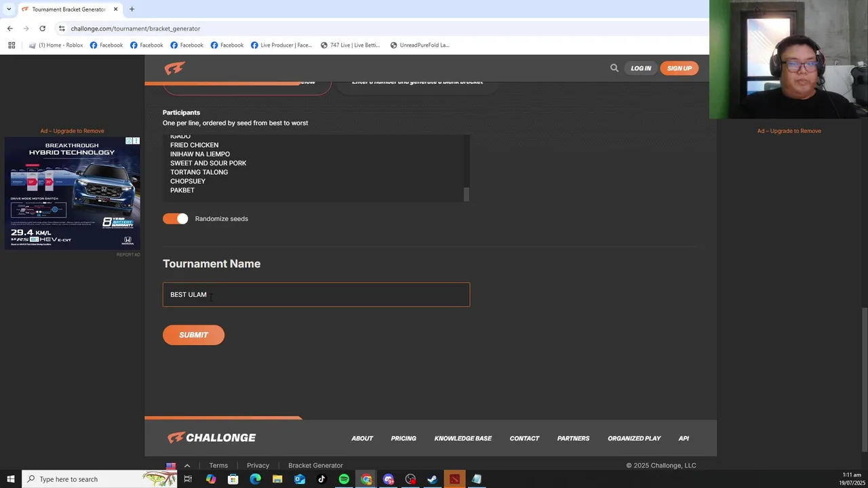This screenshot has width=868, height=488.
Task: Click the participants list scrollbar thumb
Action: tap(467, 195)
